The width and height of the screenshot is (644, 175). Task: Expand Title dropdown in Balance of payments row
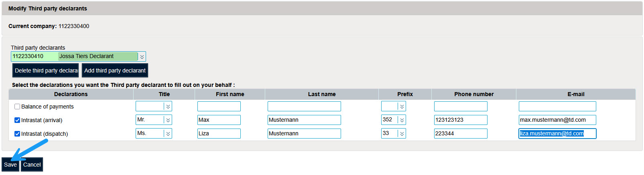pos(168,107)
